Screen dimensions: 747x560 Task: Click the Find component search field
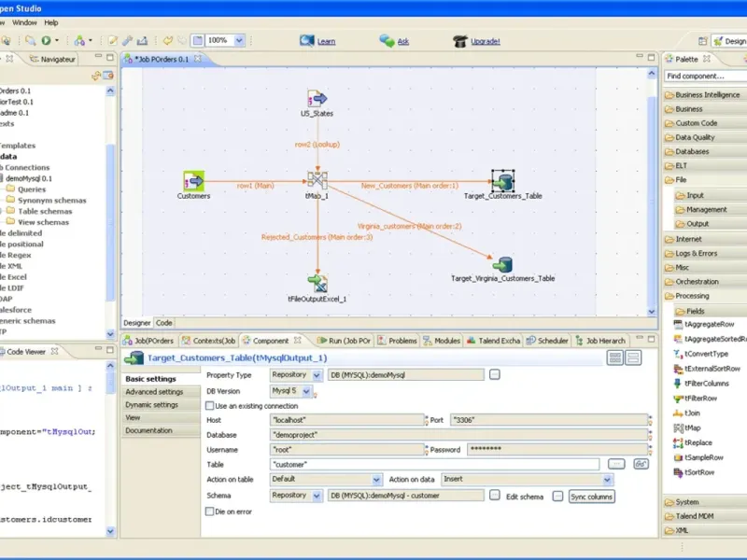(705, 77)
